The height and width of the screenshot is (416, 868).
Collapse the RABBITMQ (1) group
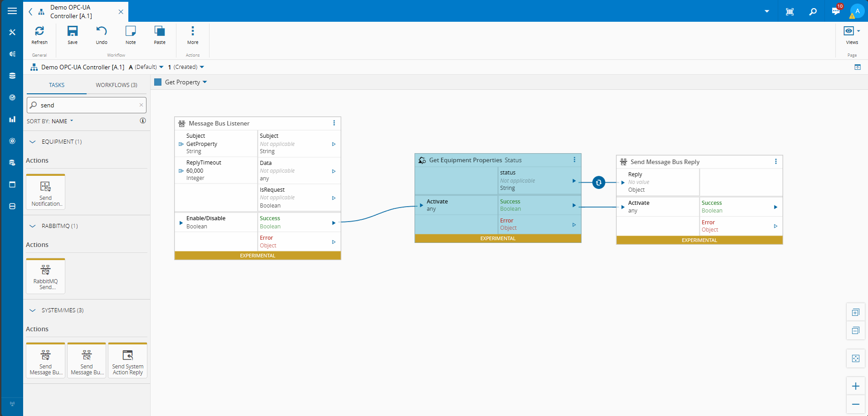click(x=32, y=226)
